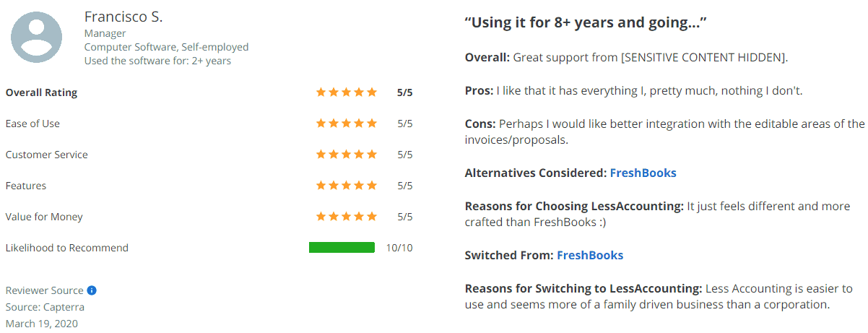Open FreshBooks link under Alternatives Considered
The height and width of the screenshot is (333, 868).
[x=643, y=173]
